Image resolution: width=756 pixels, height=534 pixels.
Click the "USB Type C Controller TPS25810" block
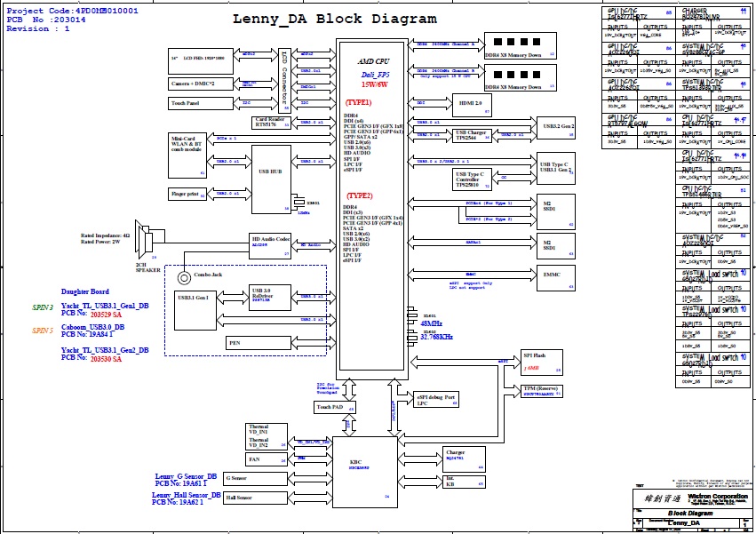[x=472, y=179]
